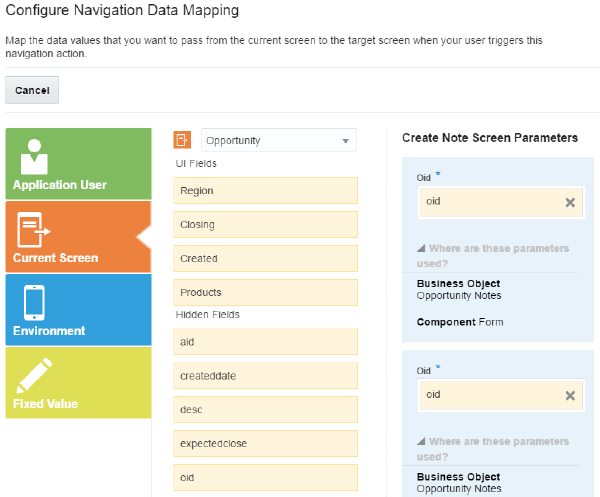The image size is (600, 497).
Task: Open the Opportunity dropdown
Action: point(346,141)
